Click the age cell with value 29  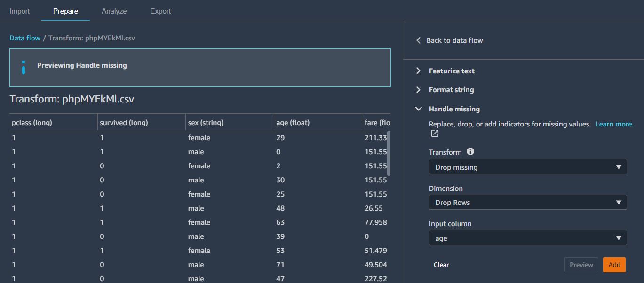(x=280, y=138)
